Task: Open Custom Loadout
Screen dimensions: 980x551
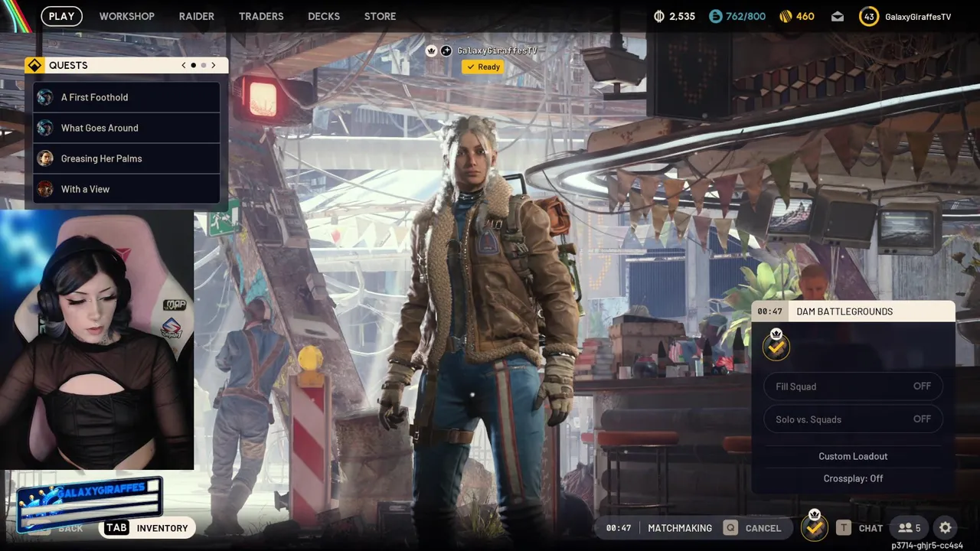Action: [x=853, y=456]
